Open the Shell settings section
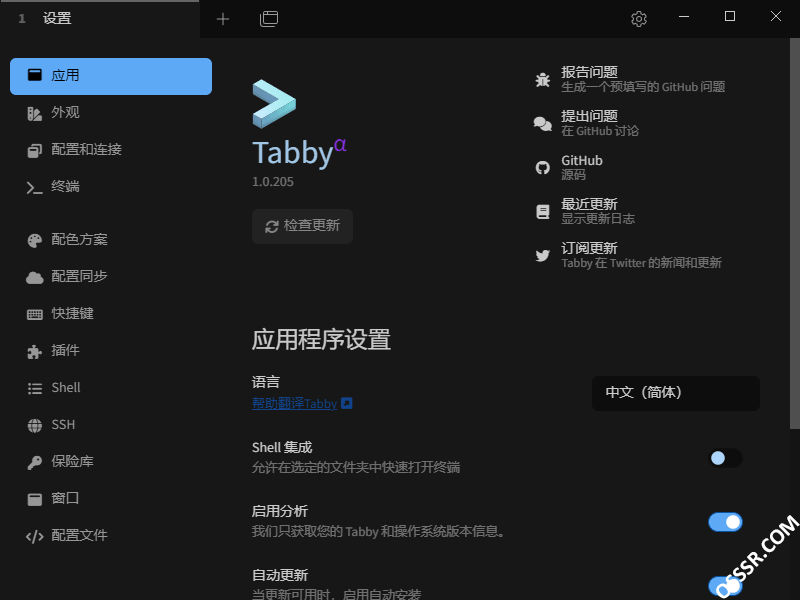This screenshot has height=600, width=800. tap(111, 388)
